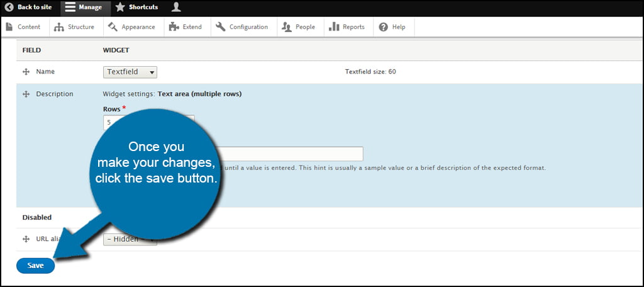This screenshot has width=644, height=287.
Task: Click the Content page icon
Action: point(9,26)
